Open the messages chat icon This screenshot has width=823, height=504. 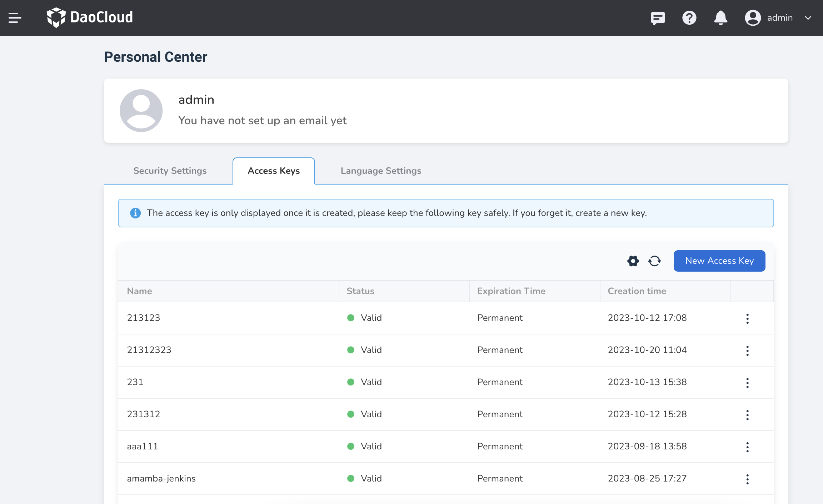[658, 17]
